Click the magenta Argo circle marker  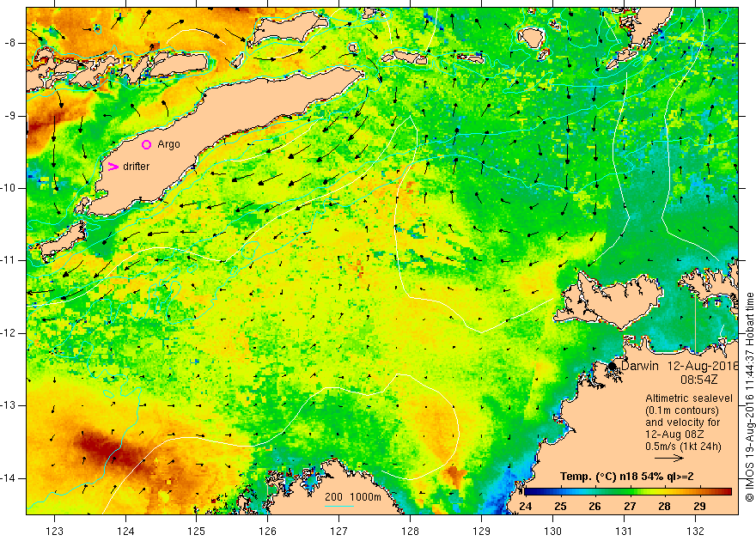[x=147, y=144]
